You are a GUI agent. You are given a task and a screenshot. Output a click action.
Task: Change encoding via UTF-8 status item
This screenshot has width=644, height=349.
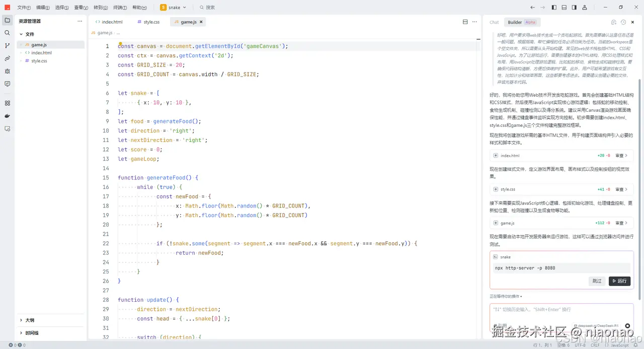pyautogui.click(x=580, y=345)
